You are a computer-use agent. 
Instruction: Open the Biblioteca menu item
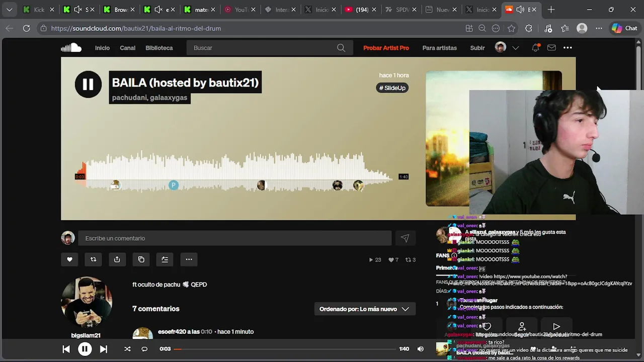pyautogui.click(x=159, y=48)
